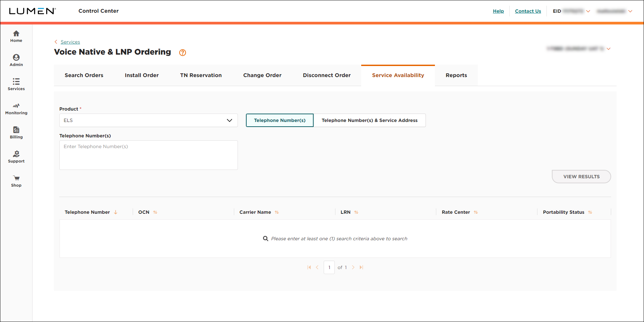This screenshot has width=644, height=322.
Task: Select the Service Availability tab
Action: click(x=398, y=75)
